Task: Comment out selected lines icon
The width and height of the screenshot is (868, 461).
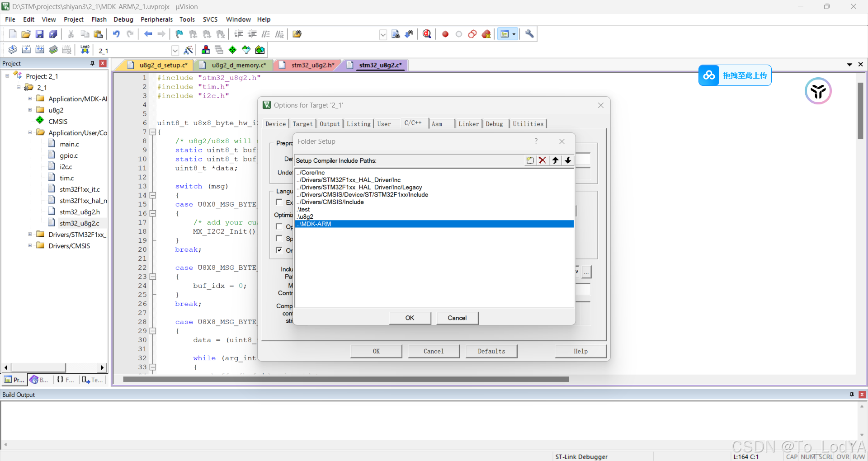Action: (x=266, y=34)
